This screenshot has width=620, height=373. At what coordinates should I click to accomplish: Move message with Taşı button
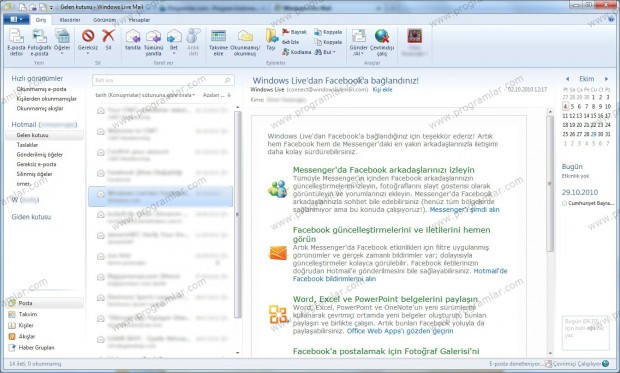point(271,40)
